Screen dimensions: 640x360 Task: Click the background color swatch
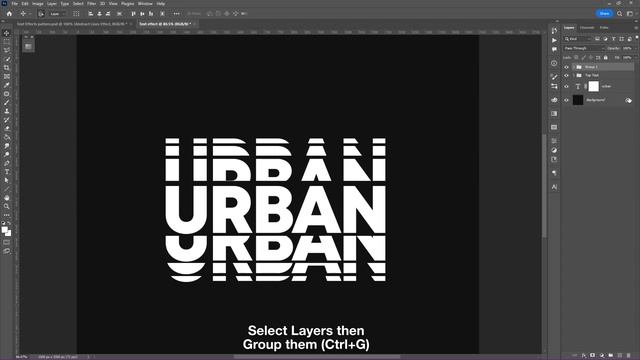pos(9,233)
